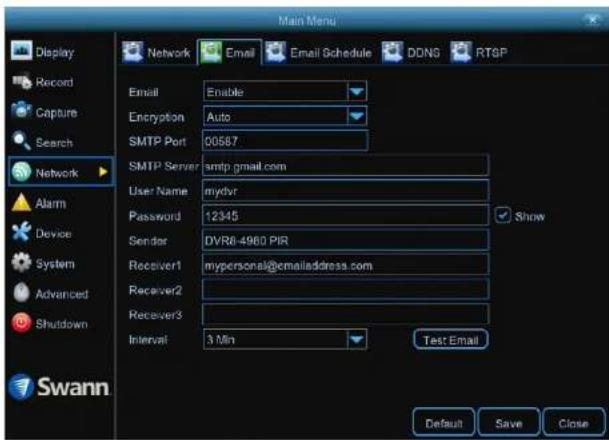The width and height of the screenshot is (609, 440).
Task: Click the Display monitor icon in sidebar
Action: [x=21, y=50]
